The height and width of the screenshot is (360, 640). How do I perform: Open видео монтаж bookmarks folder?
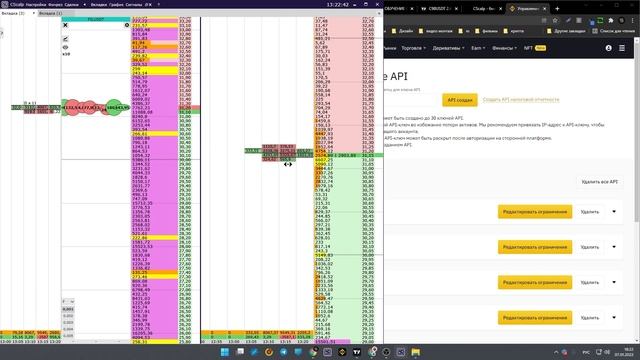pos(436,31)
